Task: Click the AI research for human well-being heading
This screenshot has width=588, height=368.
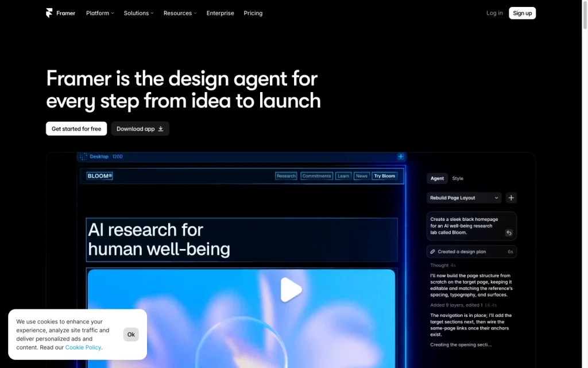Action: click(159, 240)
